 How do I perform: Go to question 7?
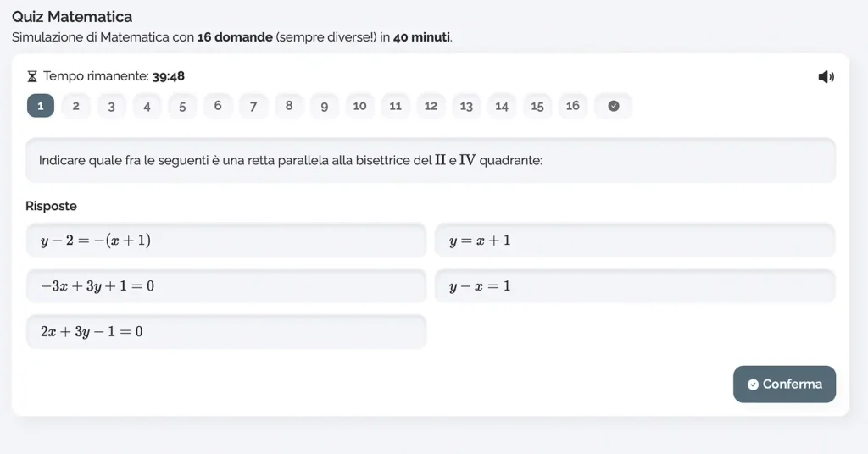253,106
